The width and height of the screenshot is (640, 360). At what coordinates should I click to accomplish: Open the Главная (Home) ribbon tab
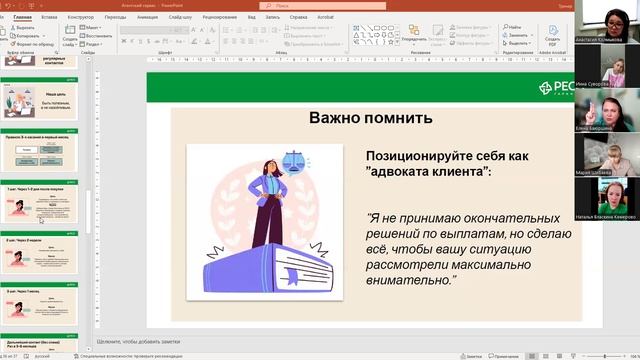pyautogui.click(x=22, y=17)
